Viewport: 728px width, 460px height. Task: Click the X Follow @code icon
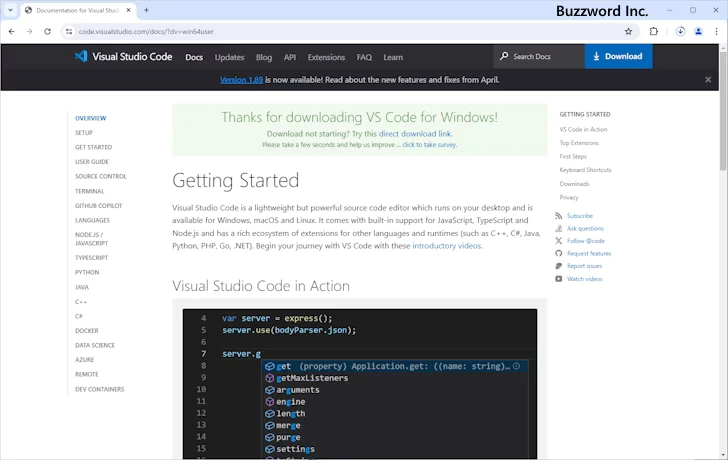tap(559, 241)
